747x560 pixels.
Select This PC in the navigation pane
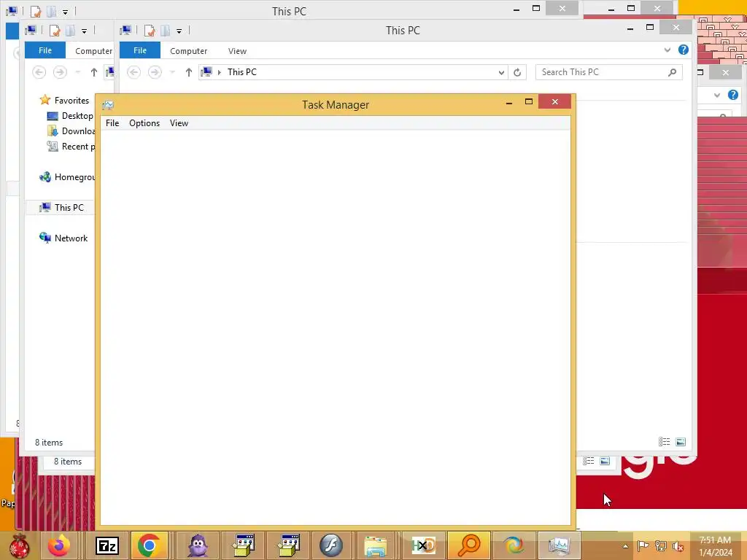coord(69,208)
